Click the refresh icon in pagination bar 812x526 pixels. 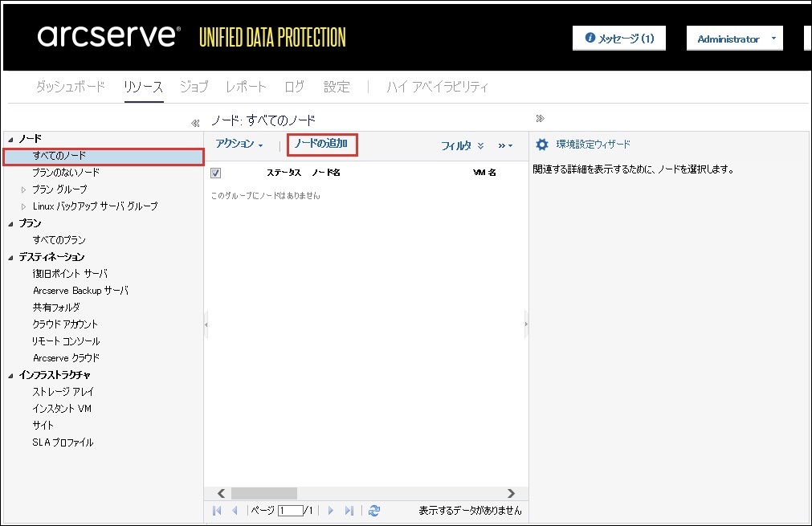tap(373, 511)
